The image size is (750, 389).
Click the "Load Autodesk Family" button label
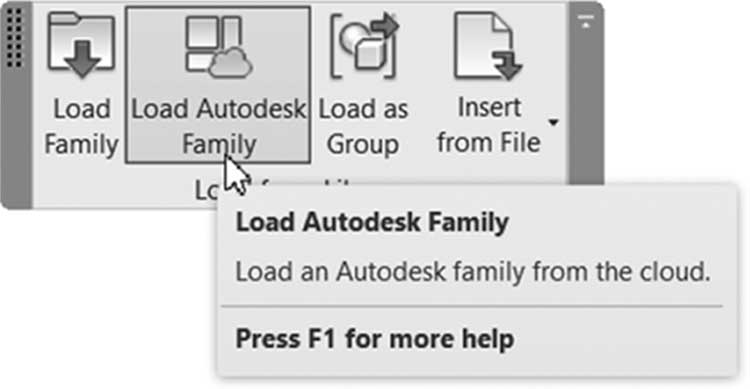[x=219, y=126]
